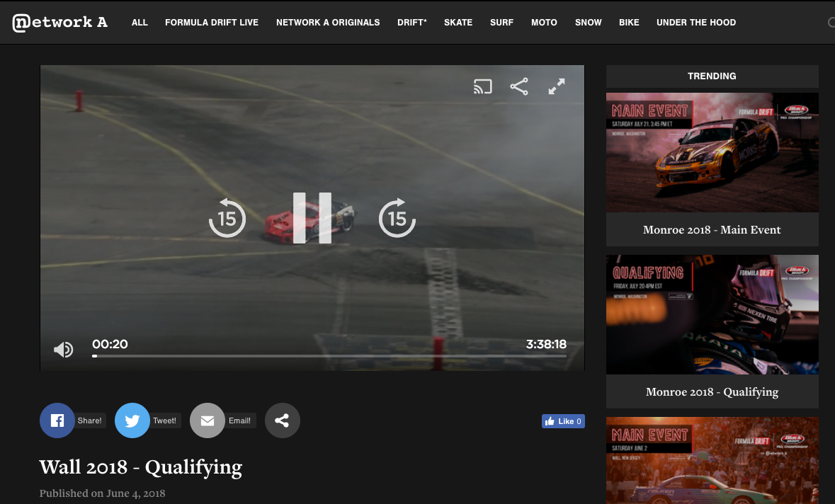
Task: Open the SURF category
Action: pos(501,23)
